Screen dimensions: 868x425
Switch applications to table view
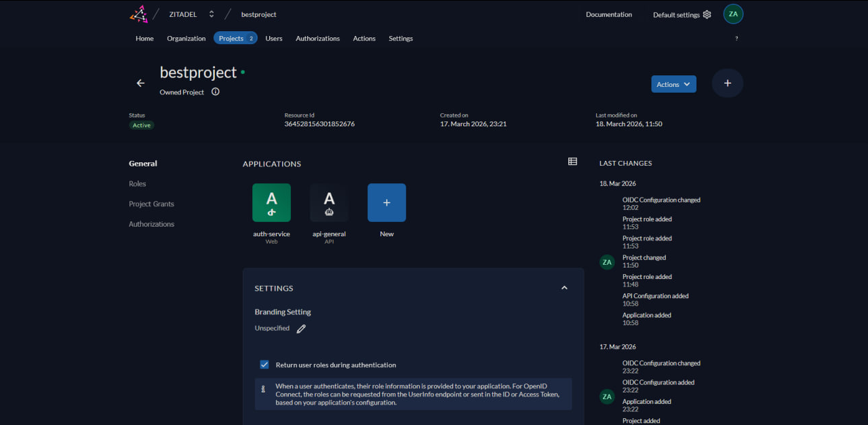(573, 162)
